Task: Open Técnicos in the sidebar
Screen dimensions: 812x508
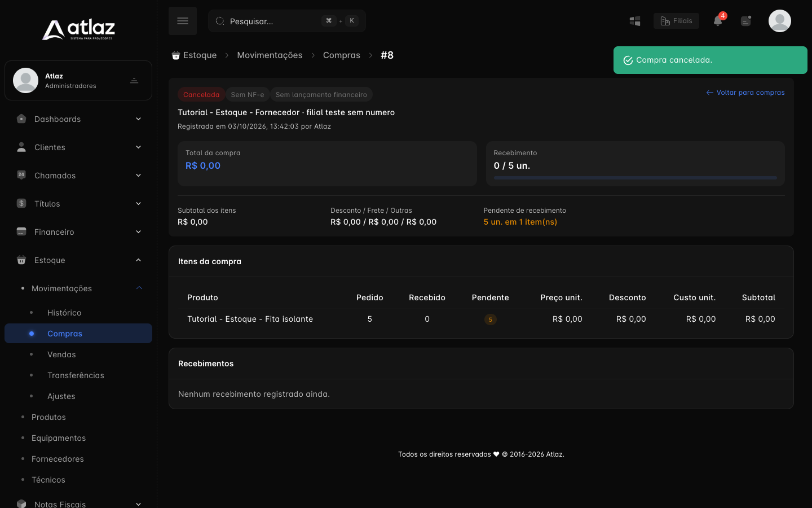Action: pos(48,480)
